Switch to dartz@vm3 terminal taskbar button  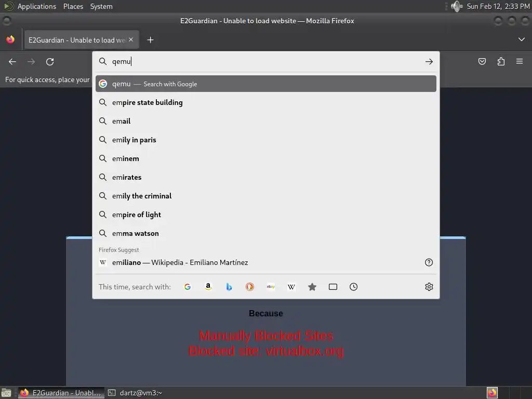[135, 393]
